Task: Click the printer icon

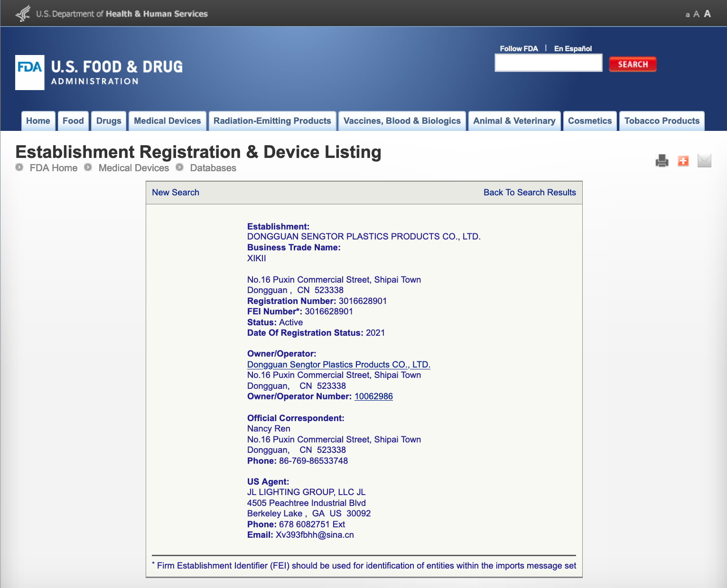Action: 662,161
